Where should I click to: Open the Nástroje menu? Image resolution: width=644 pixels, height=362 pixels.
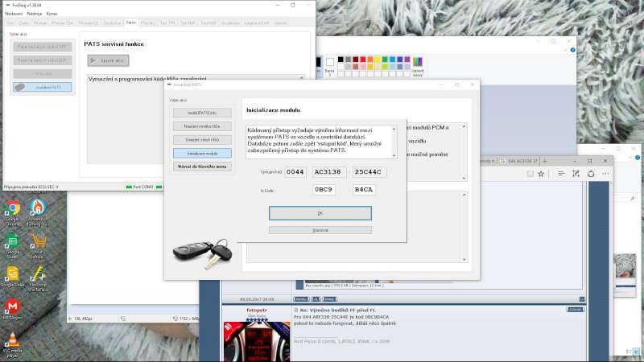point(35,14)
